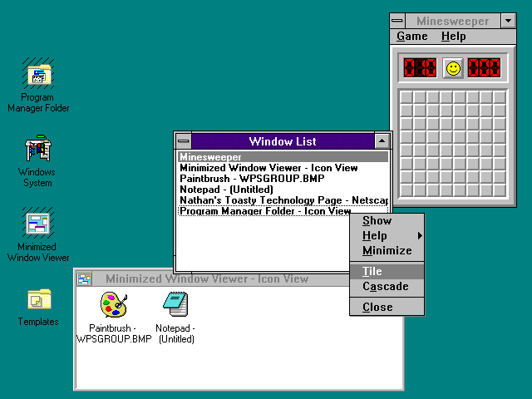This screenshot has height=399, width=532.
Task: Click the Minimized Window Viewer title bar icon
Action: tap(84, 279)
